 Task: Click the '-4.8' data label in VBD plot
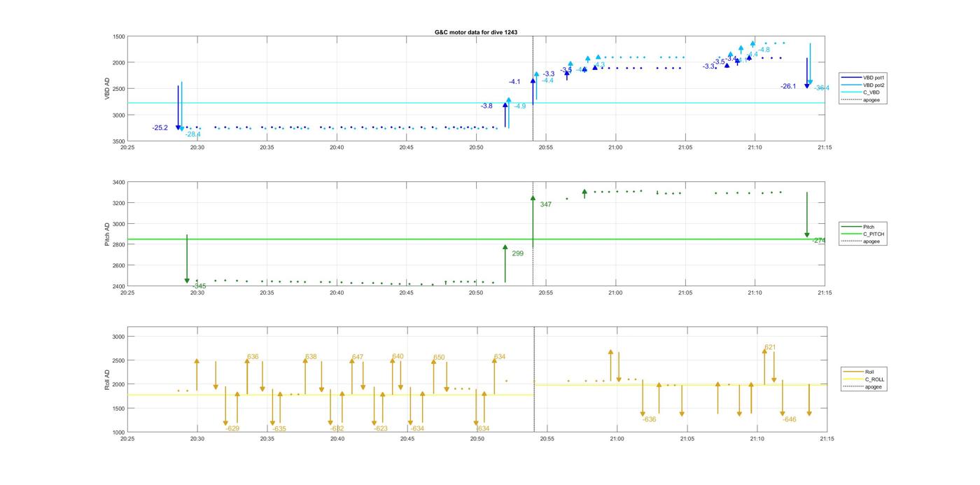(x=764, y=50)
